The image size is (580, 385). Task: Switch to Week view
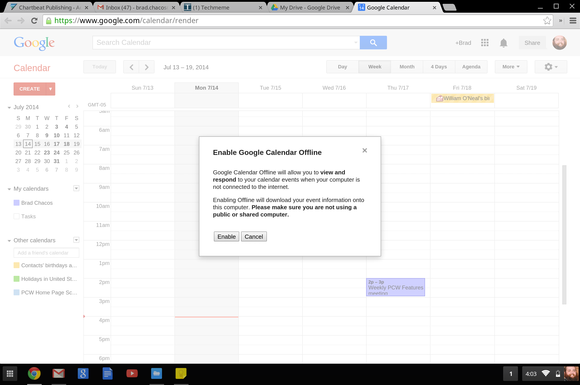tap(374, 67)
